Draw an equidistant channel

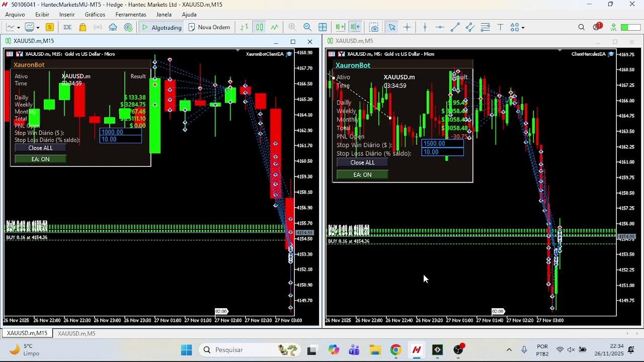pos(470,27)
